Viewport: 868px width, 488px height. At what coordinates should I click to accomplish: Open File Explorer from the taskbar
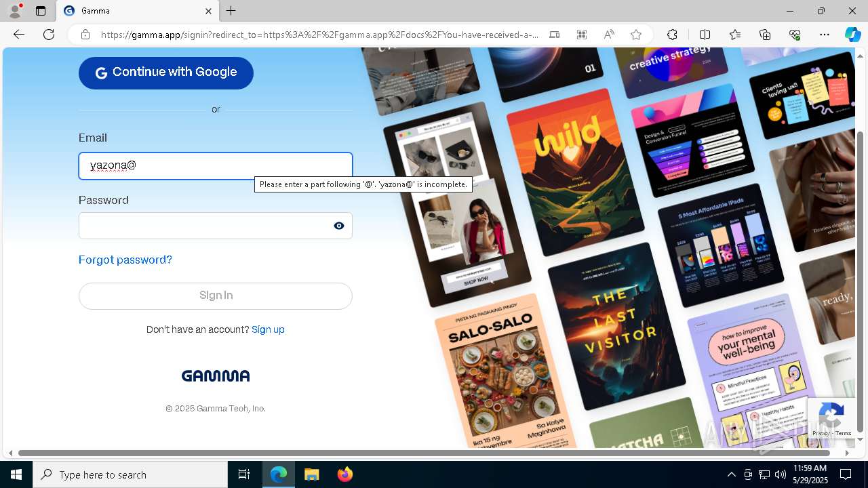pos(311,474)
